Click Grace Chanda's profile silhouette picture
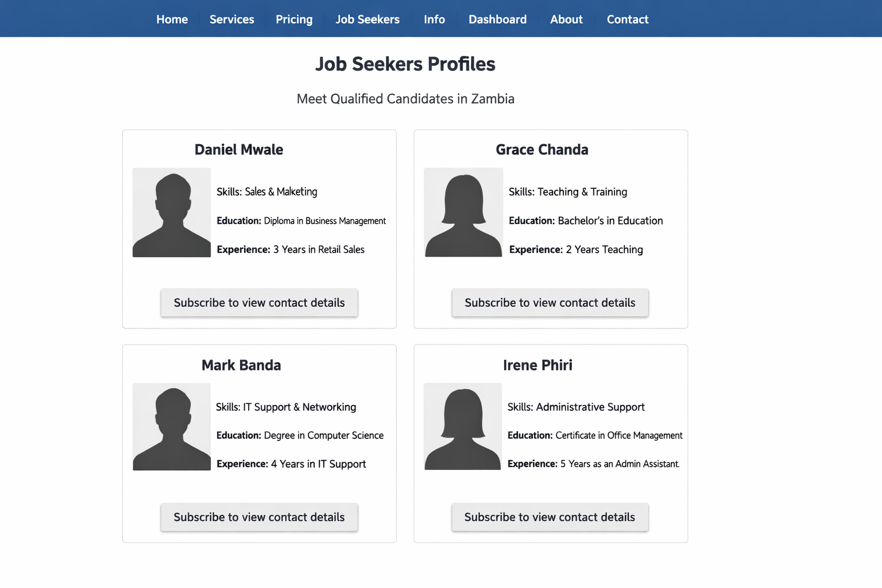The height and width of the screenshot is (588, 882). point(463,212)
